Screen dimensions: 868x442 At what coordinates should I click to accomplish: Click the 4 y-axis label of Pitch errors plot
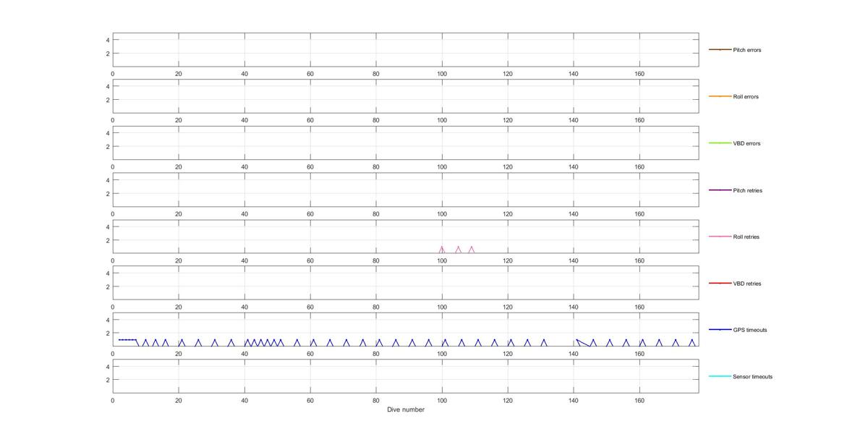coord(108,40)
